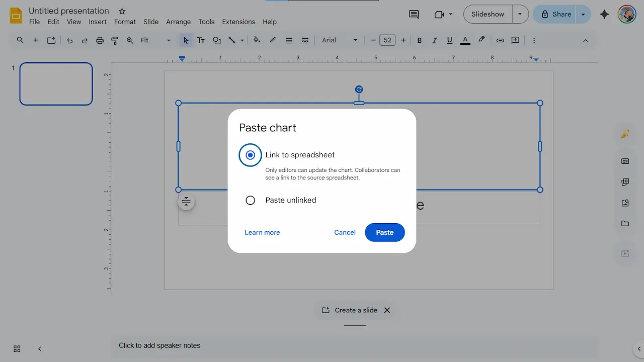Select the Line tool
This screenshot has width=644, height=362.
point(232,40)
